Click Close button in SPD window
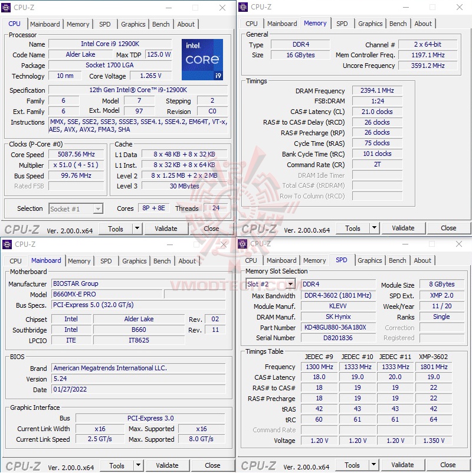This screenshot has height=476, width=472. [x=448, y=465]
